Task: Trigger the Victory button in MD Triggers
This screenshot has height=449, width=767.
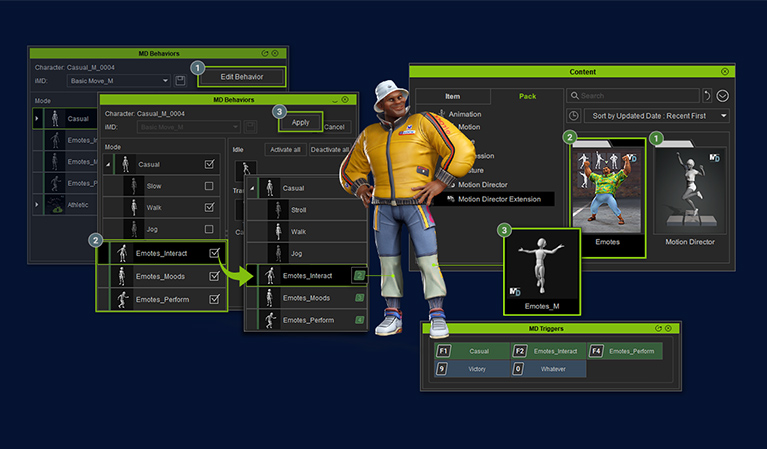Action: 472,369
